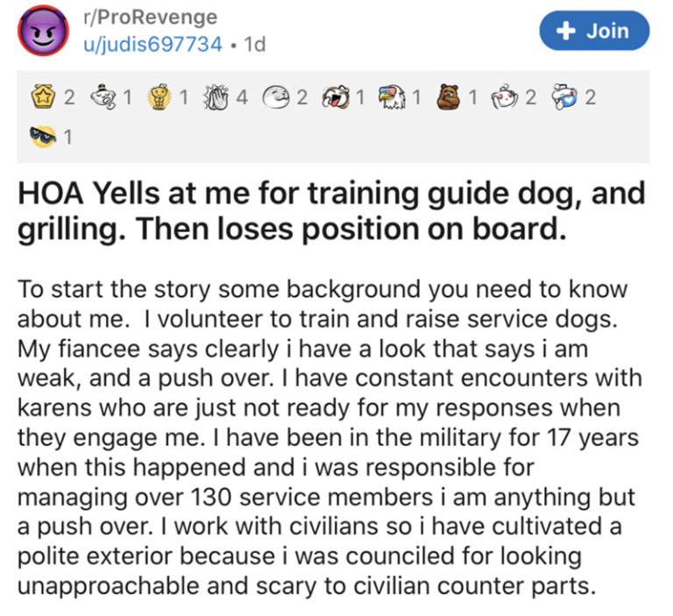Open the r/ProRevenge subreddit avatar
Image resolution: width=673 pixels, height=616 pixels.
tap(43, 30)
